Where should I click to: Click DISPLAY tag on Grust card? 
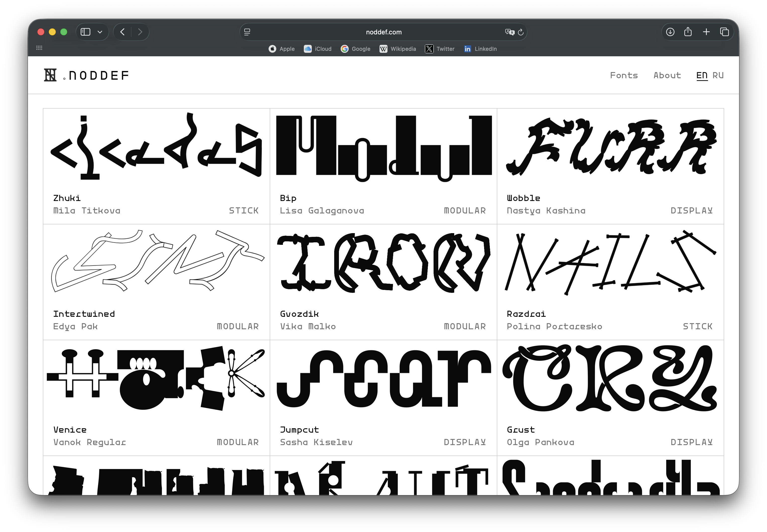(691, 442)
